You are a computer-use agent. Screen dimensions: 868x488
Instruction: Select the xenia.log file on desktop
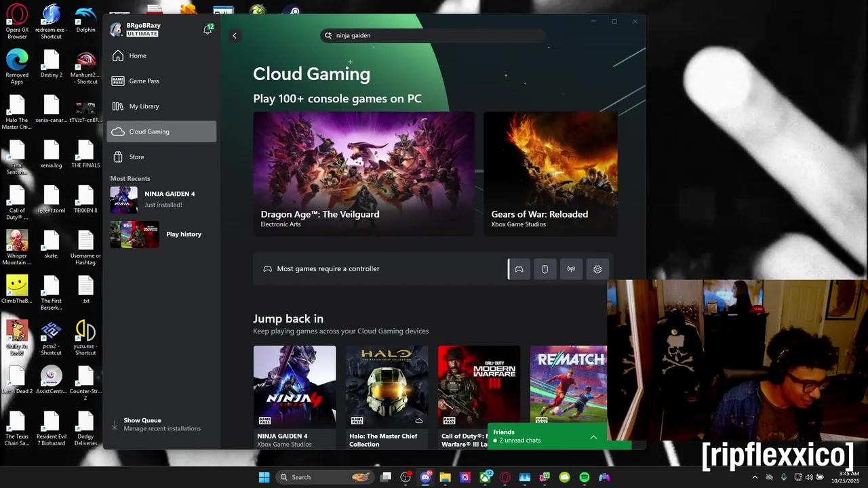pyautogui.click(x=52, y=154)
